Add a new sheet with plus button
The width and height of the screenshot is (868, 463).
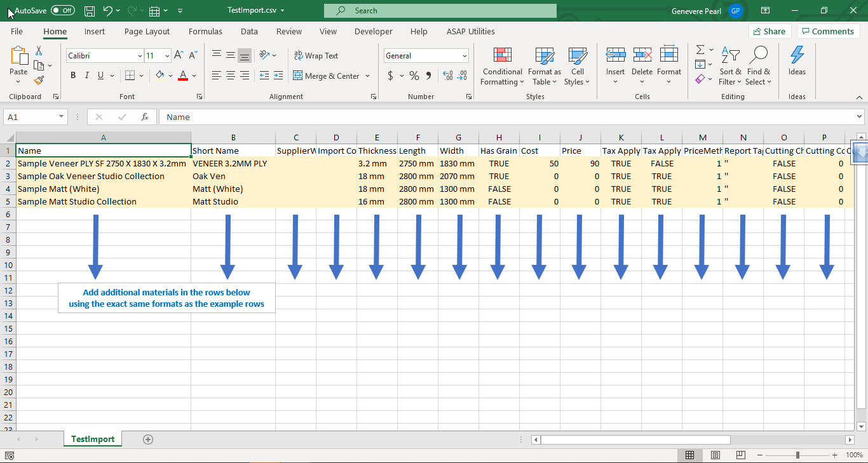(x=148, y=439)
